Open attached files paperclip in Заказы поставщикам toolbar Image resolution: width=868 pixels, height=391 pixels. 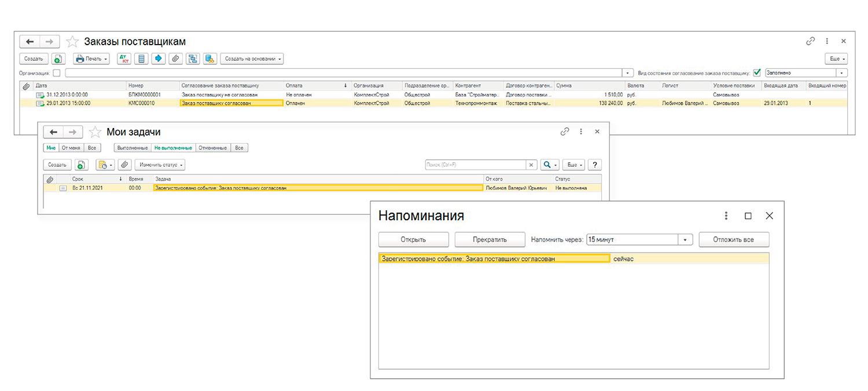tap(176, 59)
